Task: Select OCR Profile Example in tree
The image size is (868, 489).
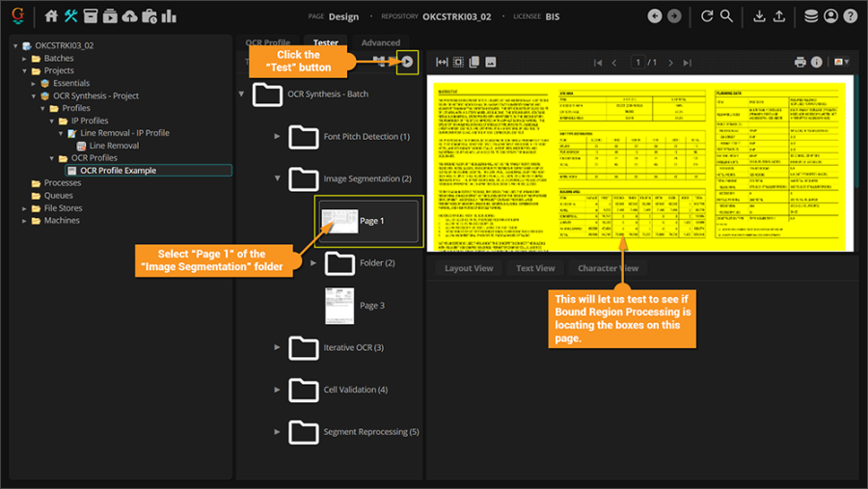Action: pyautogui.click(x=149, y=171)
